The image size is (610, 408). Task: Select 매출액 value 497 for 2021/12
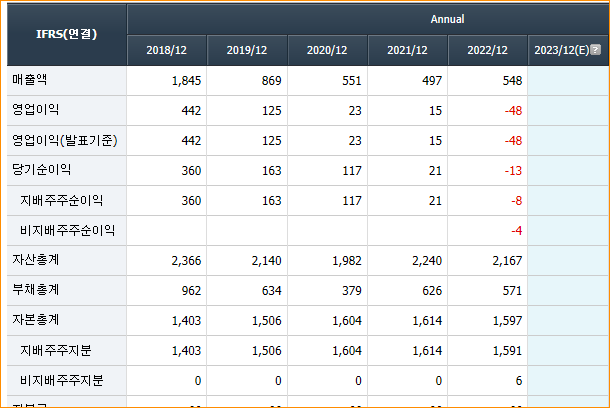click(x=432, y=81)
